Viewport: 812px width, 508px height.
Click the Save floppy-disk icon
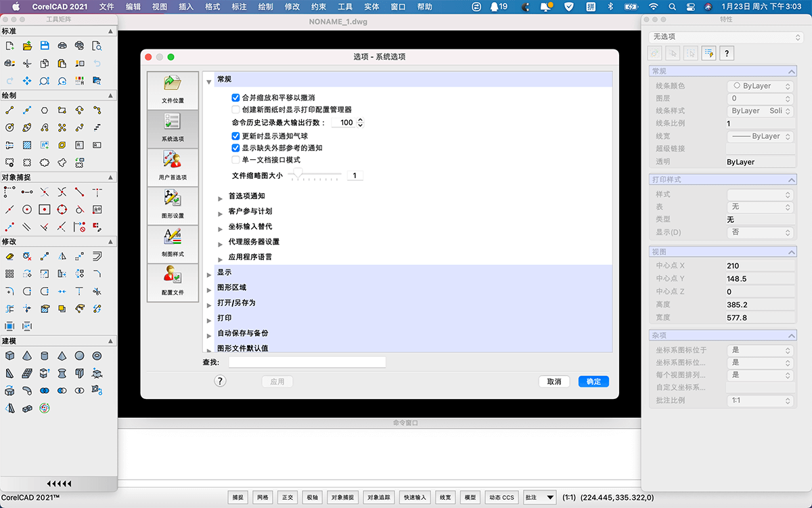click(x=45, y=46)
